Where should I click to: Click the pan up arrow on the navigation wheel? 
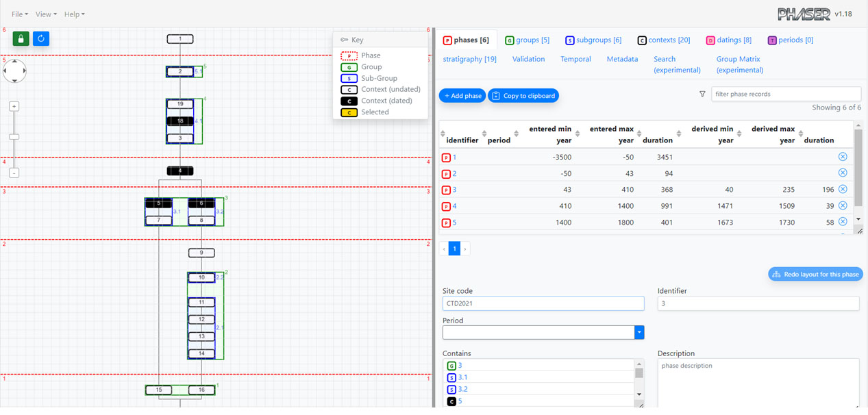point(14,62)
